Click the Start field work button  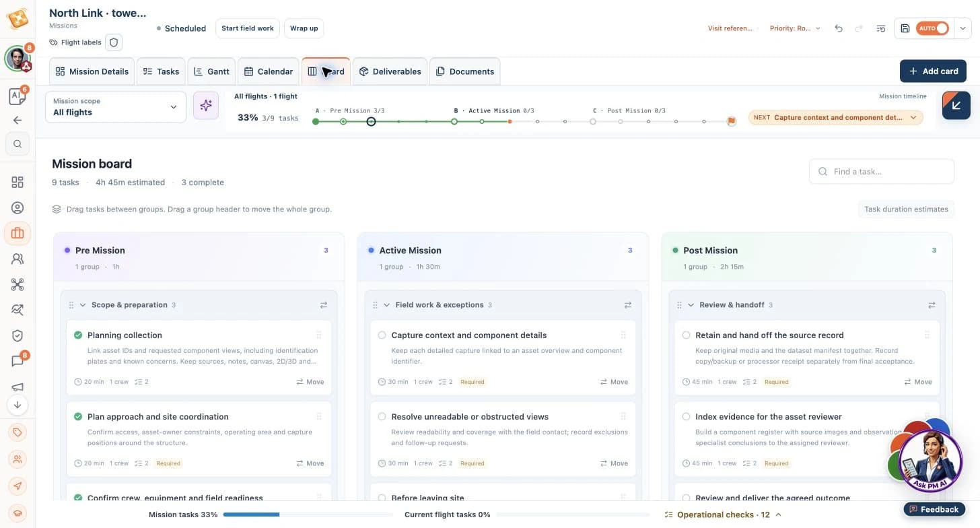click(x=248, y=28)
